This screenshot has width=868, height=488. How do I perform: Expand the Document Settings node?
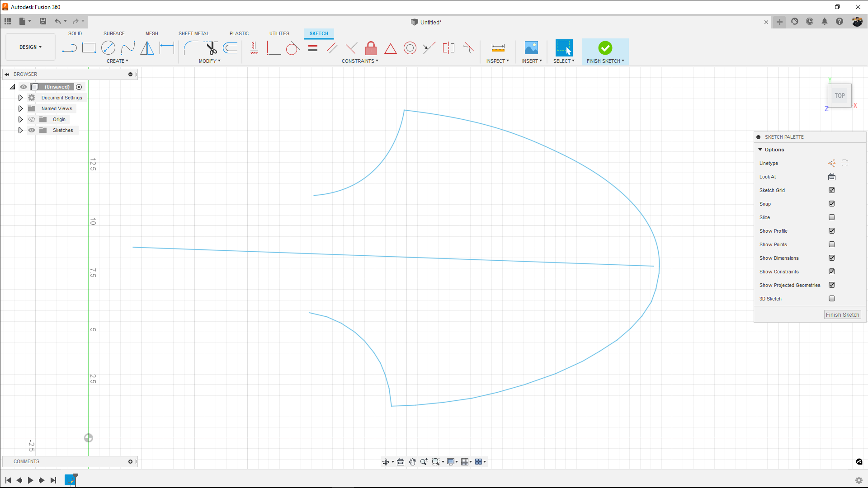coord(20,98)
